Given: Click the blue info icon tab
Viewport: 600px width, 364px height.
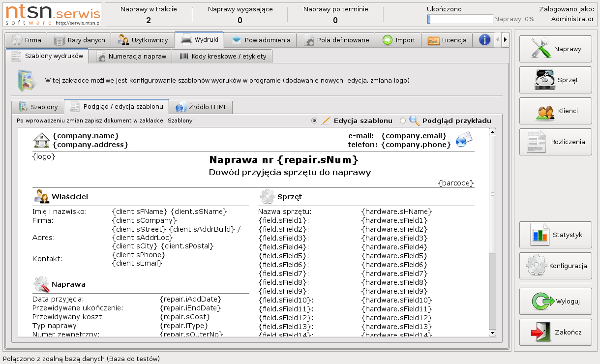Looking at the screenshot, I should [x=484, y=40].
